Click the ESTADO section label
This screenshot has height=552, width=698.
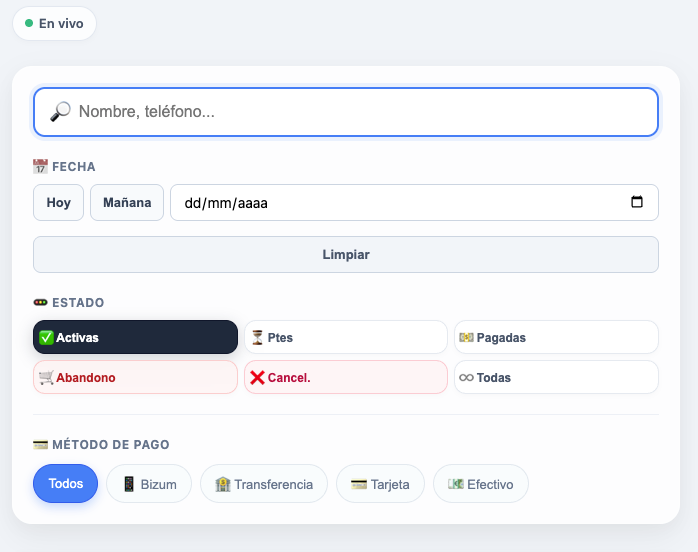tap(69, 303)
